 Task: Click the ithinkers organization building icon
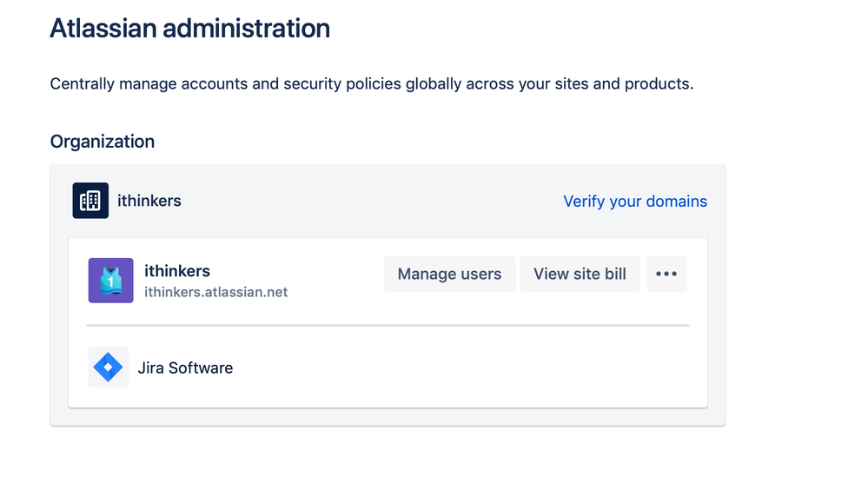point(90,201)
